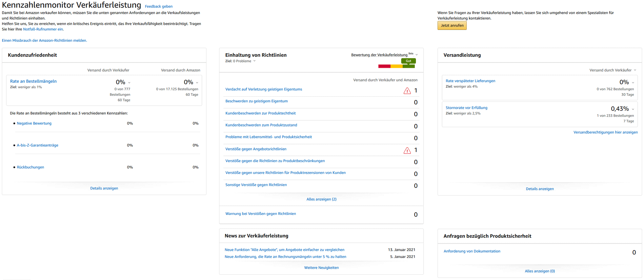
Task: Open Feedback geben link
Action: 159,6
